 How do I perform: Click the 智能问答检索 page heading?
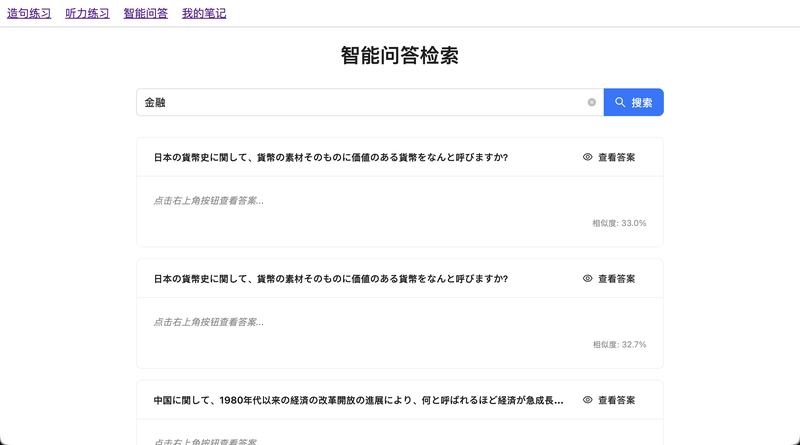point(399,56)
